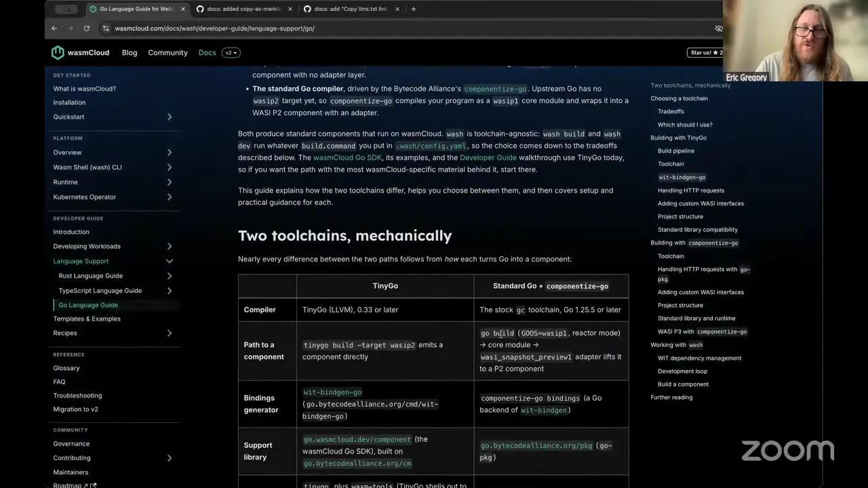Jump to 'Choosing a toolchain' in contents
The image size is (868, 488).
pos(679,98)
